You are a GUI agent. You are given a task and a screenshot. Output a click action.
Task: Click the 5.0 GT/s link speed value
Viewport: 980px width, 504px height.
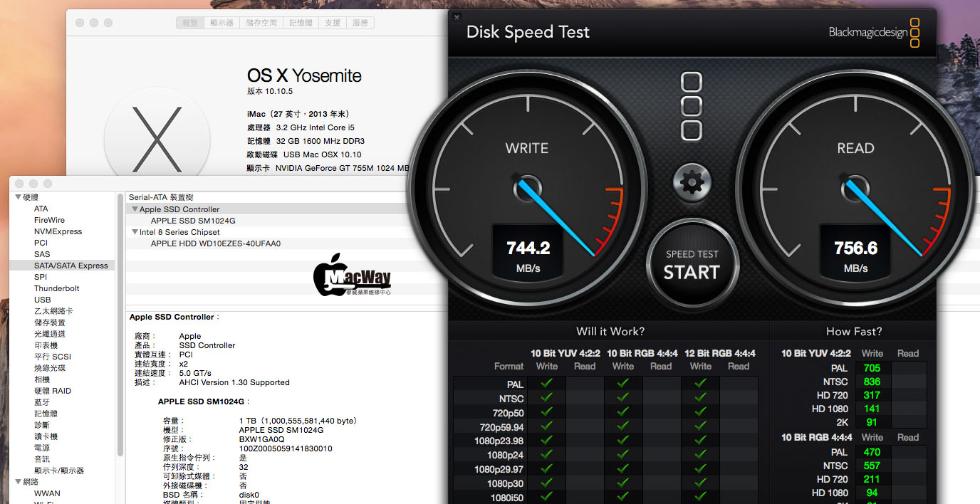tap(195, 373)
